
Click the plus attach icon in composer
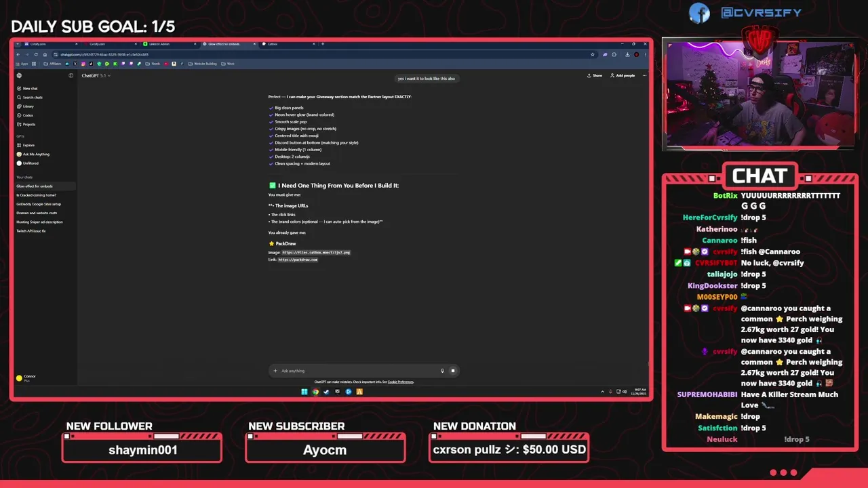(275, 371)
